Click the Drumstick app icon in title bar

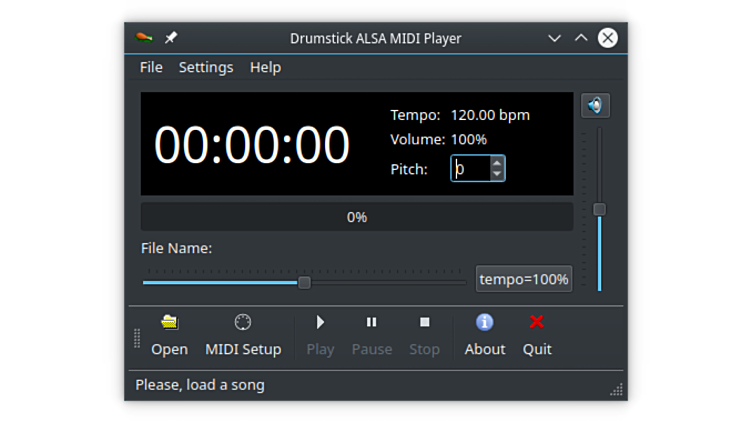click(145, 38)
